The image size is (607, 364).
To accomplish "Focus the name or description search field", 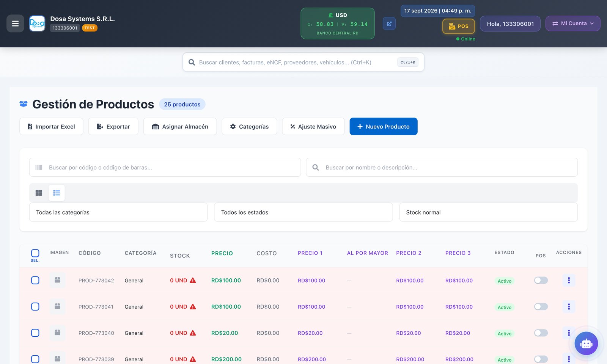I will pyautogui.click(x=442, y=167).
